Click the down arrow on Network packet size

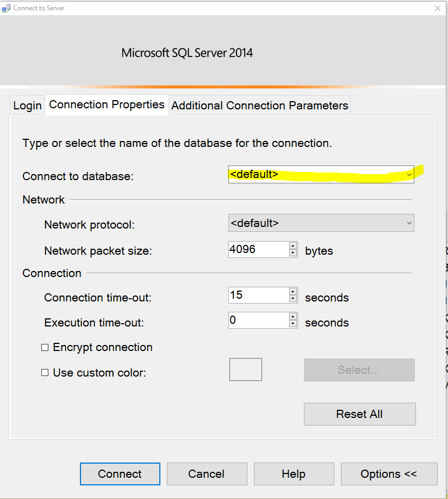click(293, 252)
